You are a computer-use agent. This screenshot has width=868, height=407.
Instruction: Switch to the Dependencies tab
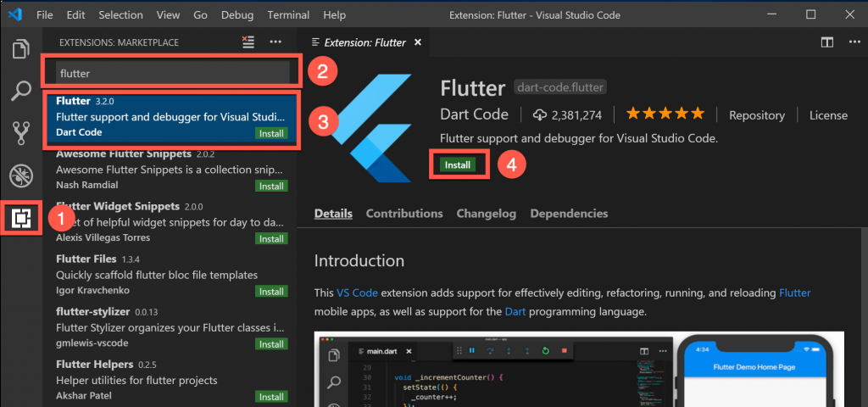[569, 214]
